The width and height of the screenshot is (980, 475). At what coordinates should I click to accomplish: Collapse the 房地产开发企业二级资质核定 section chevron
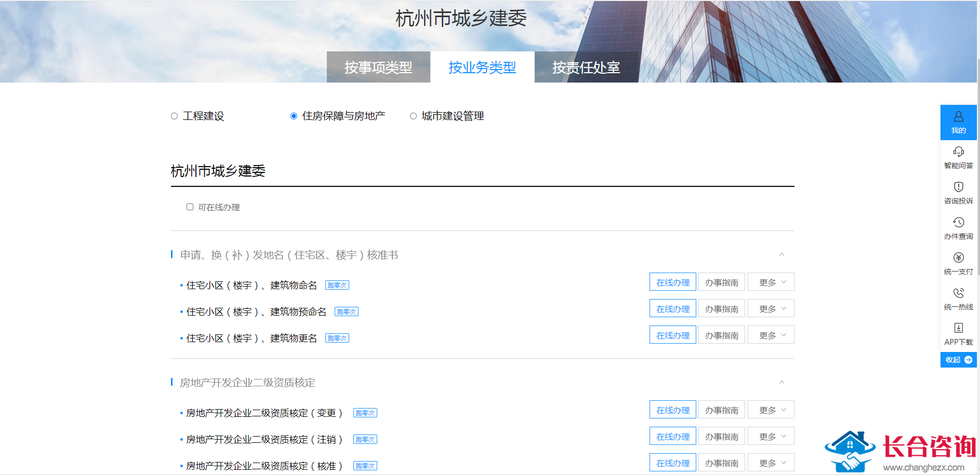click(782, 383)
